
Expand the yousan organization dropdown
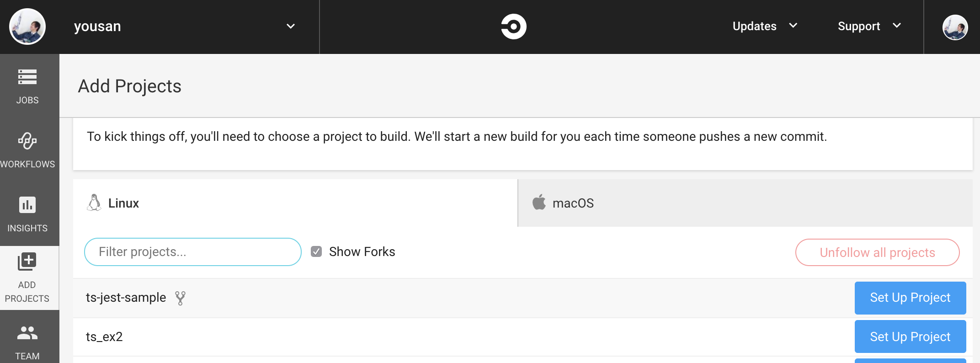point(291,26)
